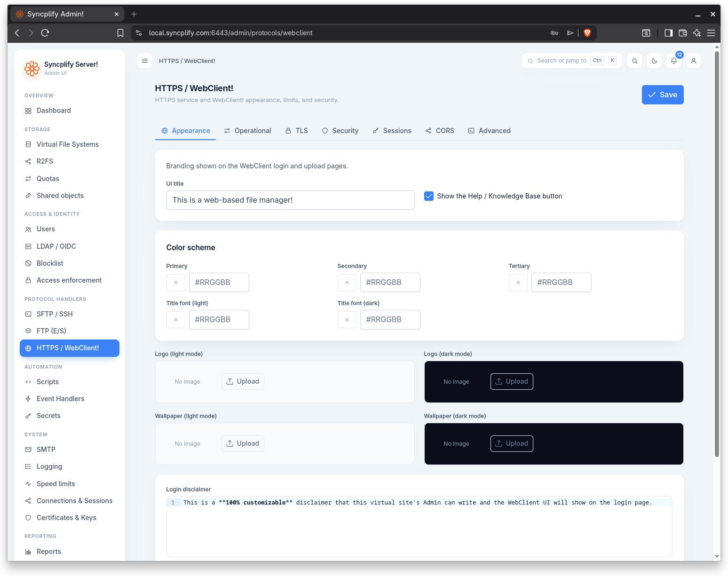This screenshot has height=576, width=728.
Task: Toggle Show the Help / Knowledge Base checkbox
Action: coord(429,196)
